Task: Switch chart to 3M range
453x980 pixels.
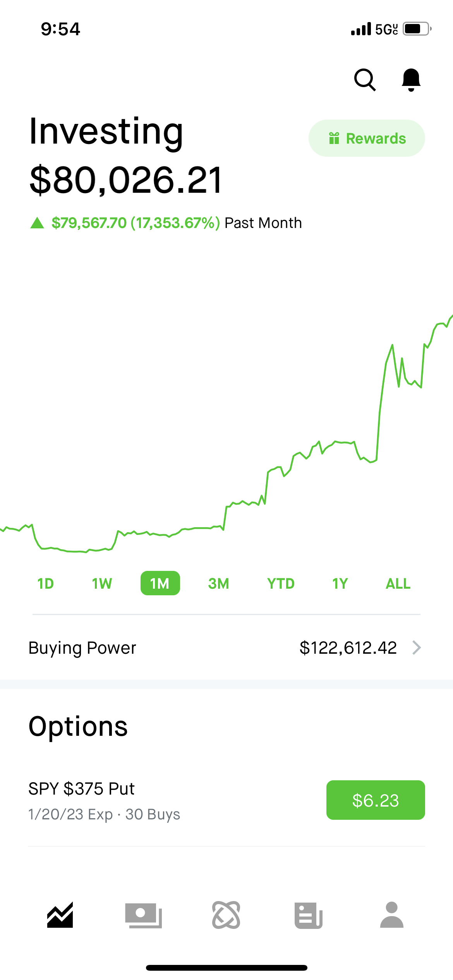Action: [218, 583]
